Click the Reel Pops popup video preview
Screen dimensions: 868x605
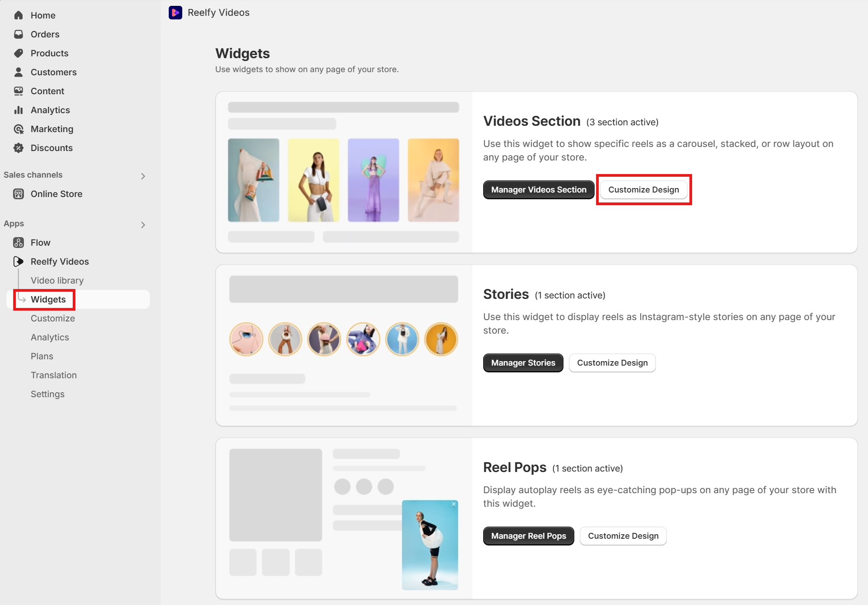point(430,545)
